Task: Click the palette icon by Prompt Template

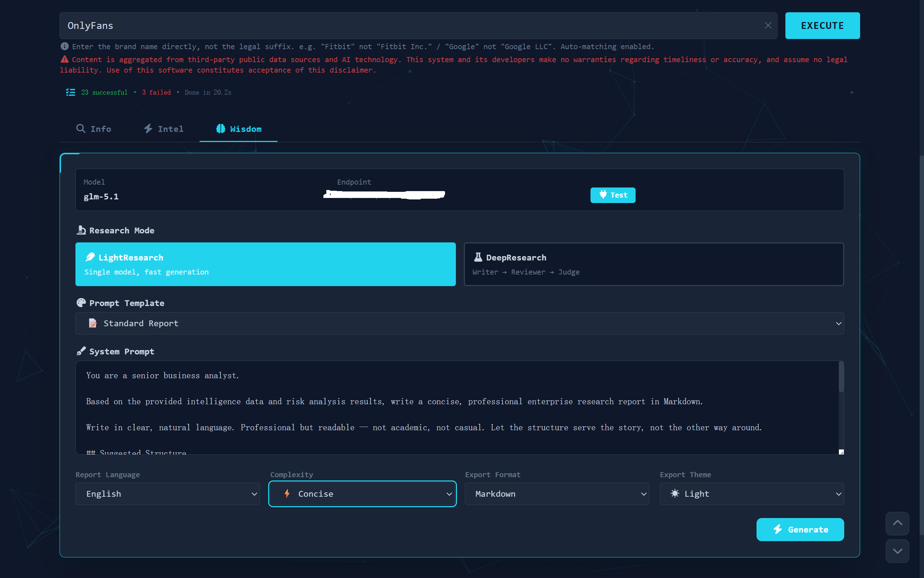Action: click(x=81, y=303)
